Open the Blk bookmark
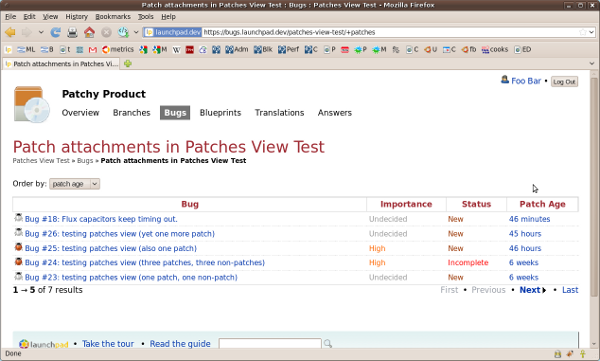The height and width of the screenshot is (361, 600). point(263,49)
